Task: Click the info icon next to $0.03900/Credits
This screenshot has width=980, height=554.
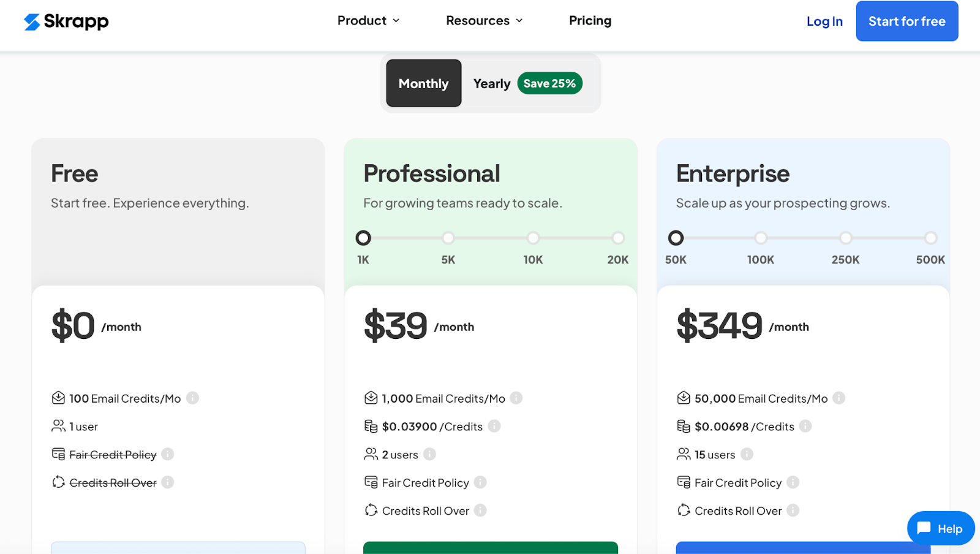Action: (x=495, y=426)
